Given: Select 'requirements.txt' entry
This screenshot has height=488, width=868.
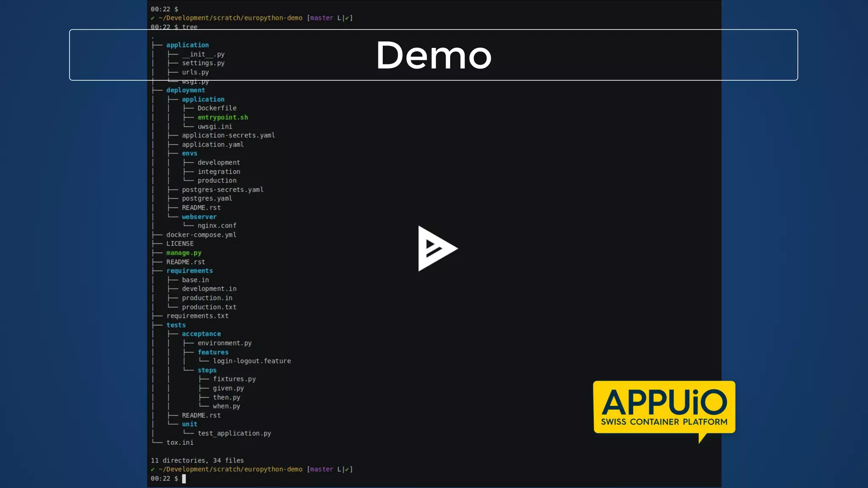Looking at the screenshot, I should tap(198, 316).
